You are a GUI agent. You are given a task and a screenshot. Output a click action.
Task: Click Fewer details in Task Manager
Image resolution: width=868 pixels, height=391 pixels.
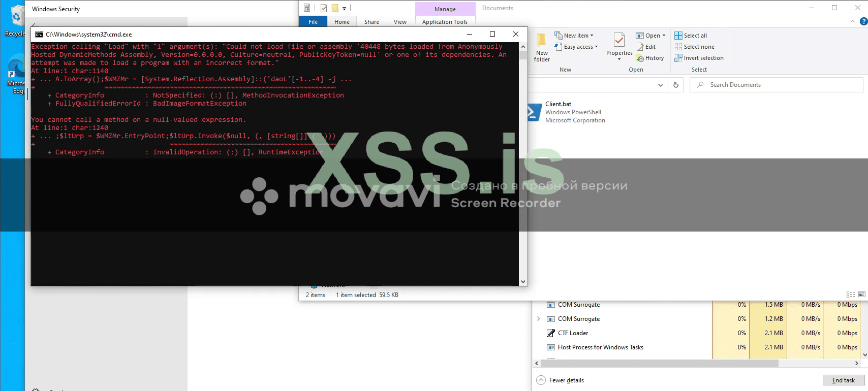[561, 380]
